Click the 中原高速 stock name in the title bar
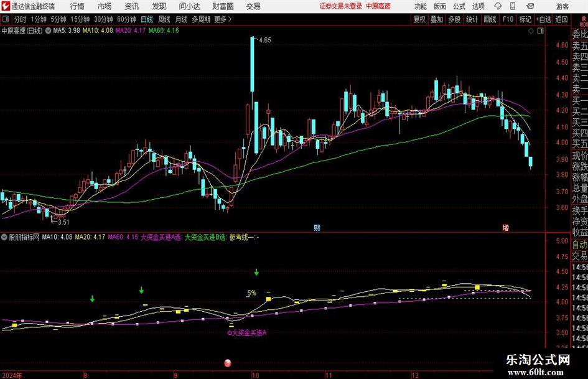588x379 pixels. tap(378, 6)
